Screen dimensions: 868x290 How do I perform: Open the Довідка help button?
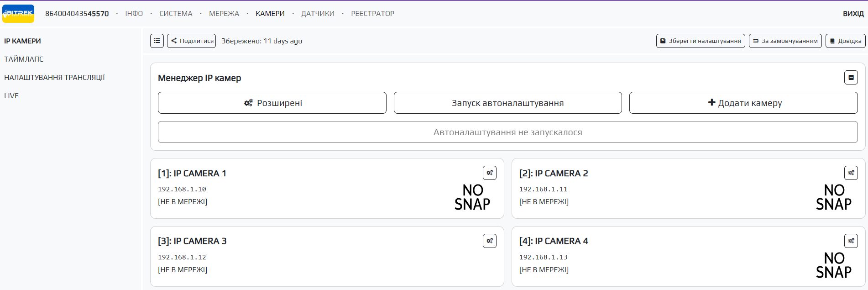click(846, 41)
